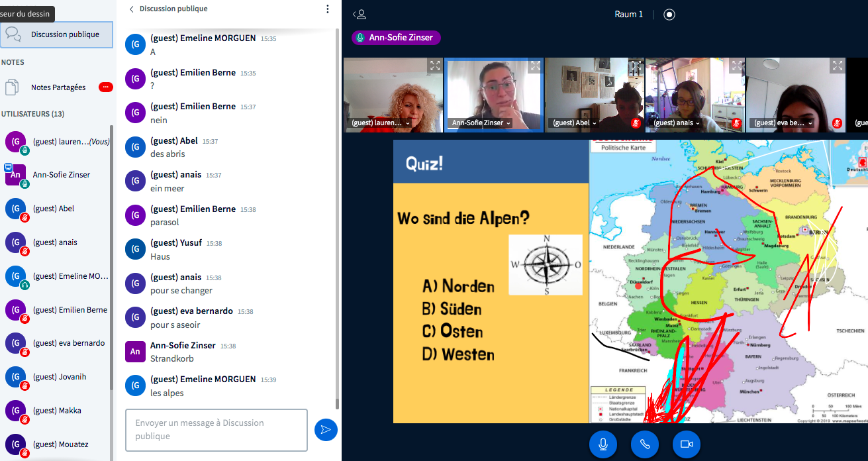Image resolution: width=868 pixels, height=461 pixels.
Task: Select (guest) anais in user list
Action: coord(56,242)
